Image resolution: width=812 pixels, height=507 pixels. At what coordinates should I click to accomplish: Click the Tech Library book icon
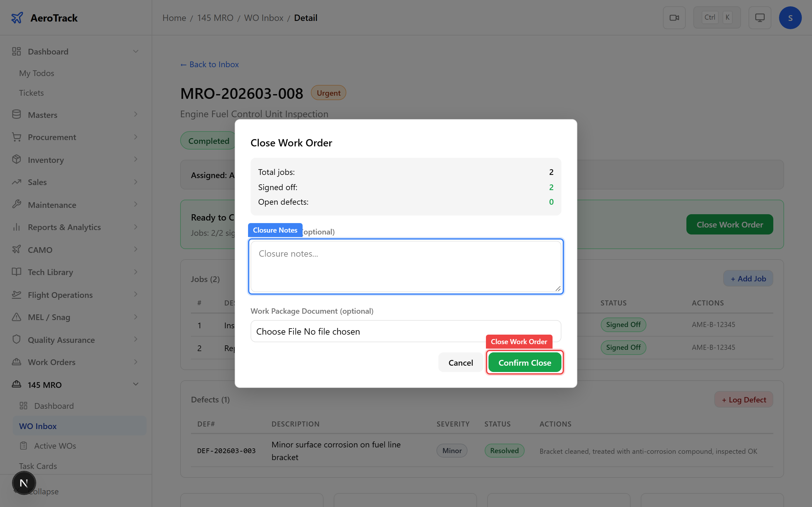16,272
